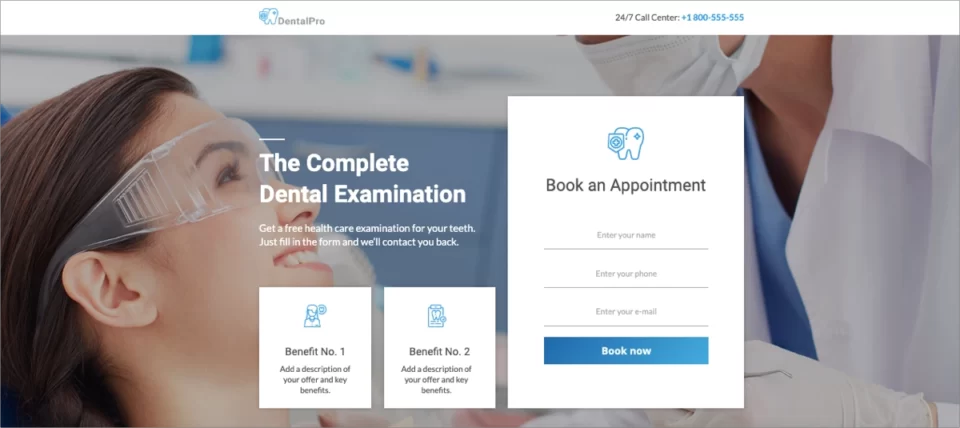960x428 pixels.
Task: Click the DentalPro brand name text
Action: (301, 21)
